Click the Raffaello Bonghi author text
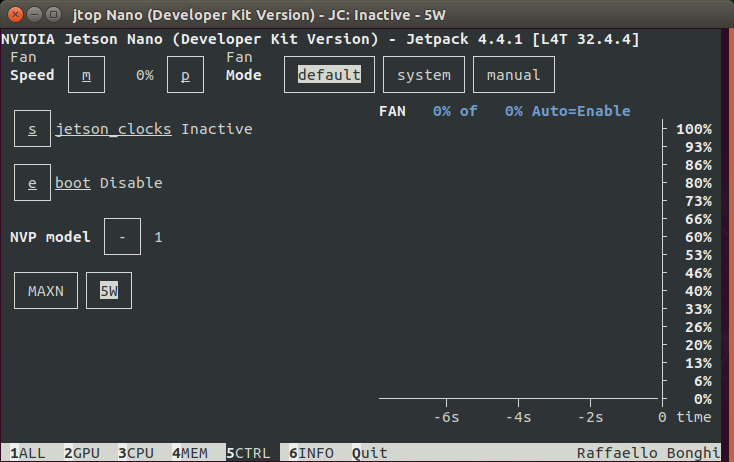Image resolution: width=734 pixels, height=462 pixels. click(x=648, y=453)
